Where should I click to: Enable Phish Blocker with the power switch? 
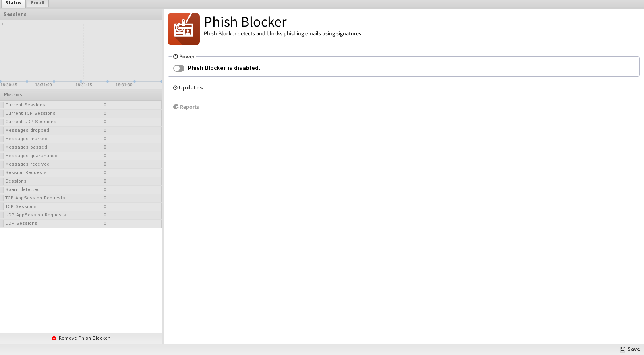point(179,69)
